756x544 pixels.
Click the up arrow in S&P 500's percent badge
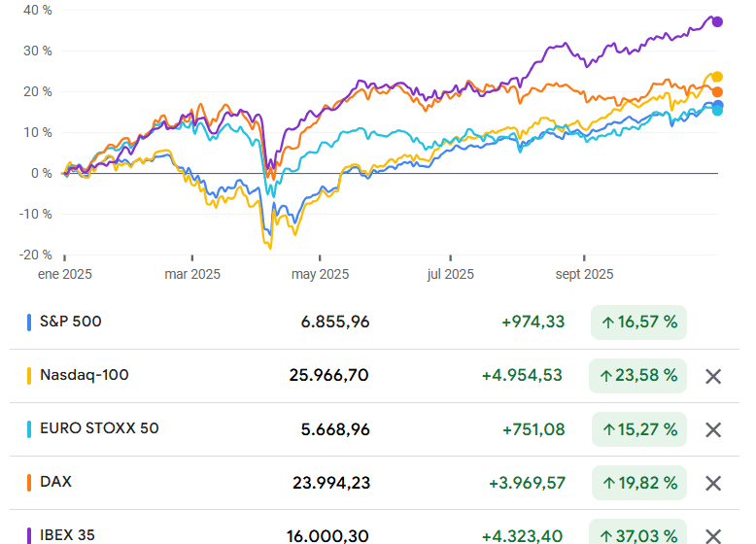point(607,323)
